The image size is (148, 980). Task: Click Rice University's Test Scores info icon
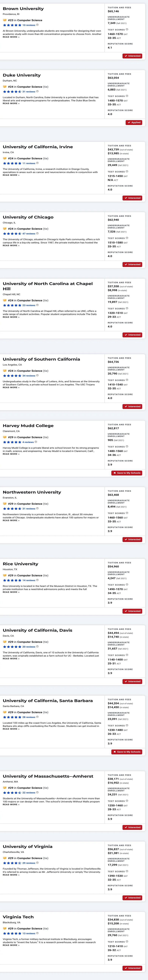click(127, 585)
